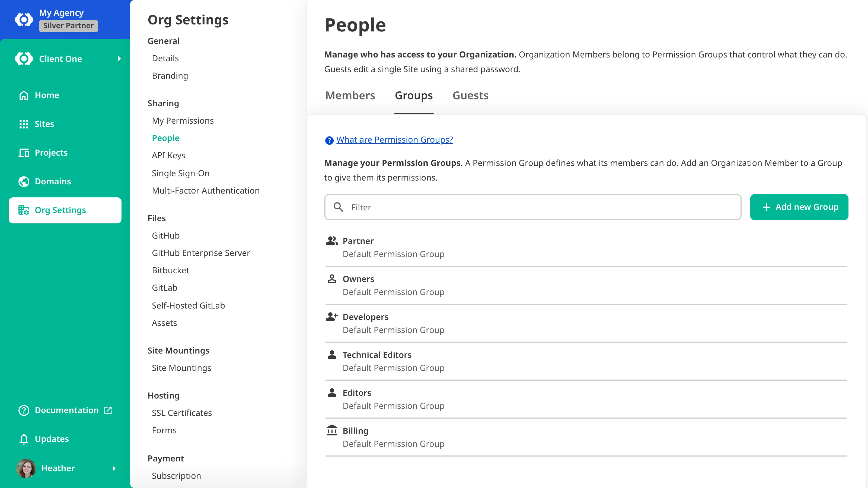The image size is (868, 488).
Task: Click Heather's profile avatar
Action: [26, 468]
